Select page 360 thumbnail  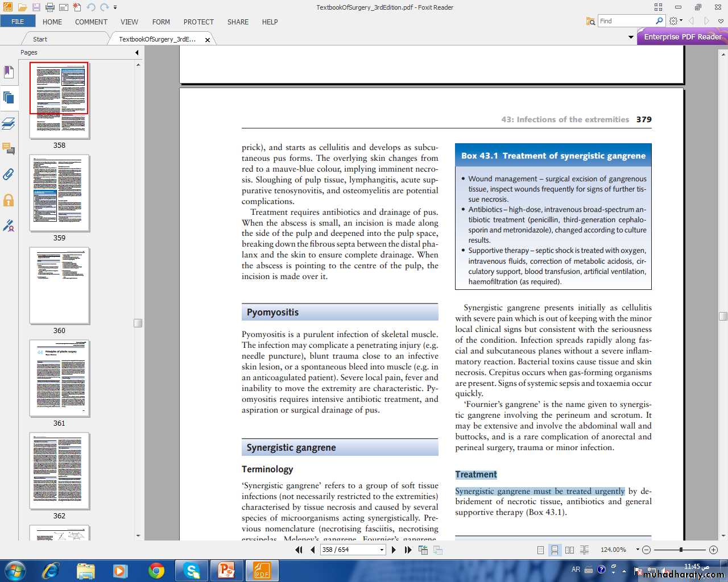(x=60, y=285)
